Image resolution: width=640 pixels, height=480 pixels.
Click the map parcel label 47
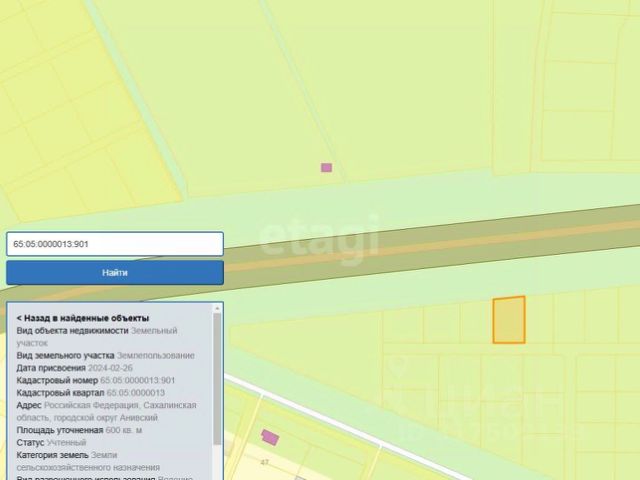click(264, 462)
